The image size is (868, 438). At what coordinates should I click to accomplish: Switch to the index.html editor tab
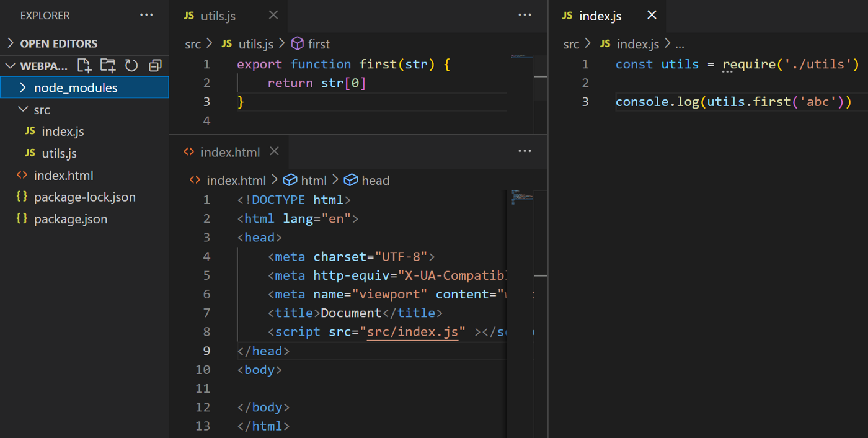(x=229, y=152)
